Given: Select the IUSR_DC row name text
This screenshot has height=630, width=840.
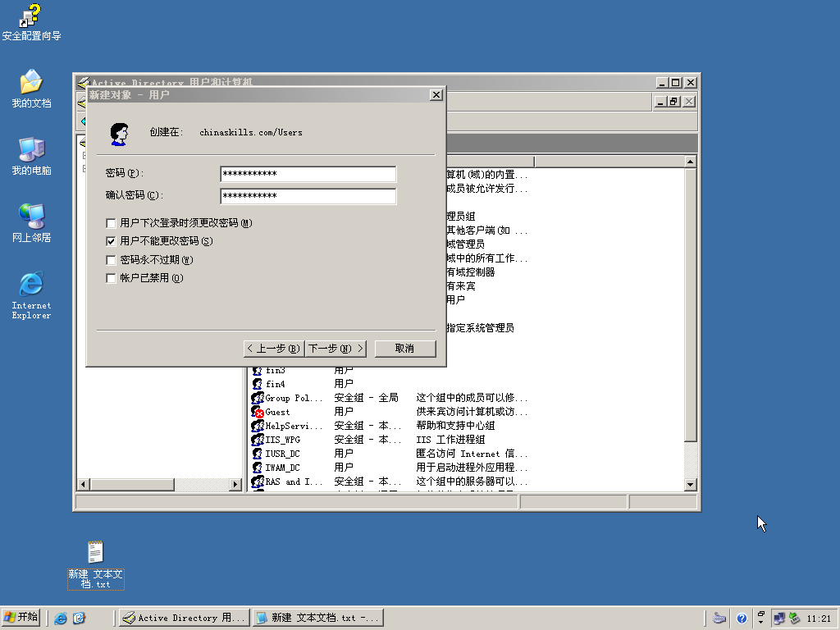Looking at the screenshot, I should [283, 454].
